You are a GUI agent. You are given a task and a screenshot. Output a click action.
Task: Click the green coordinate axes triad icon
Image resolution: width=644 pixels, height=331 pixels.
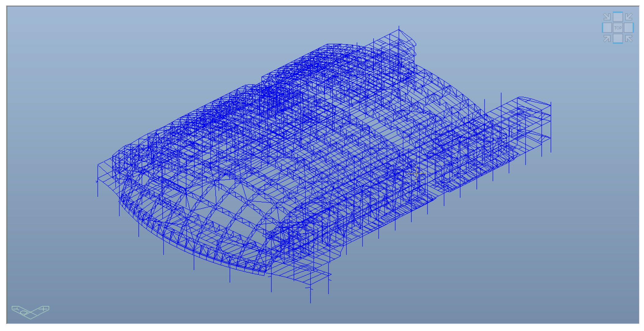30,312
